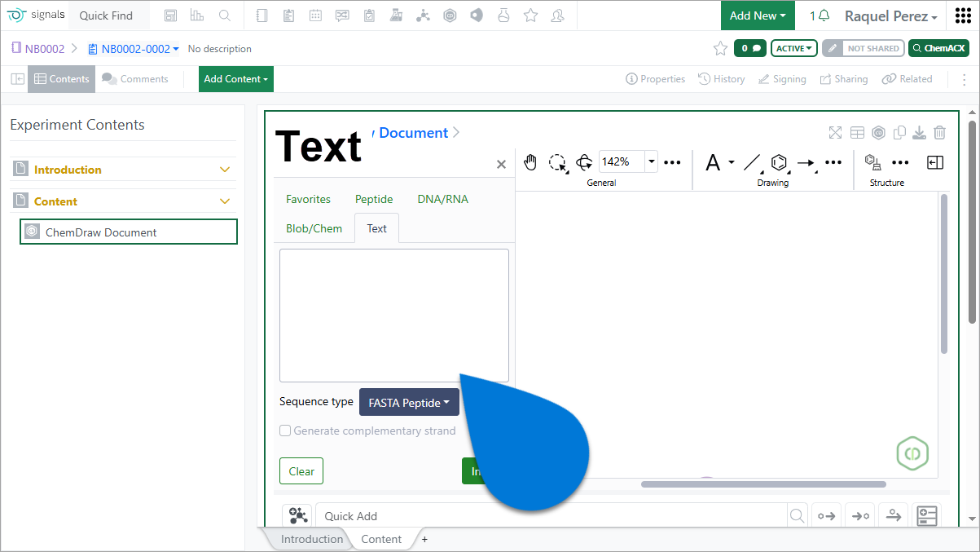Choose the benzene ring drawing tool
Screen dimensions: 980x552
click(x=779, y=162)
